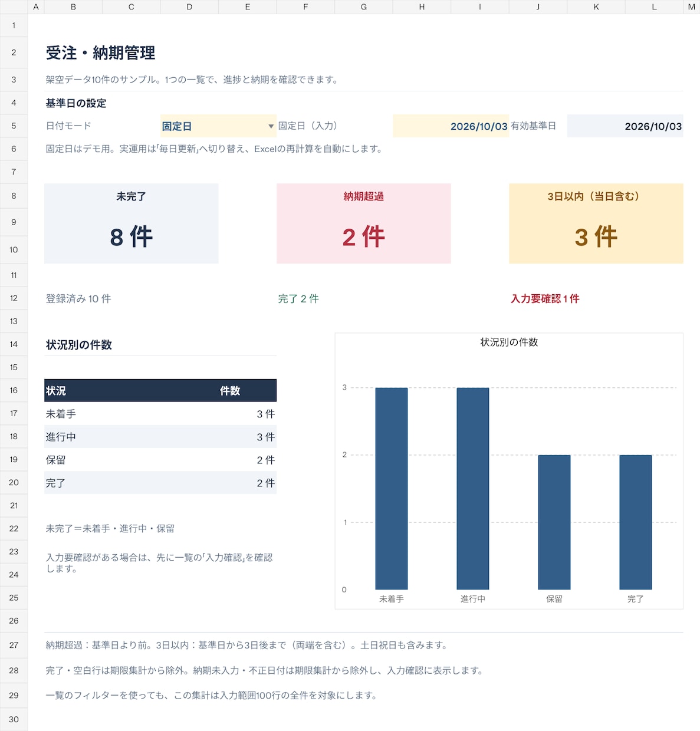
Task: Select the 進行中 table row label
Action: coord(61,437)
